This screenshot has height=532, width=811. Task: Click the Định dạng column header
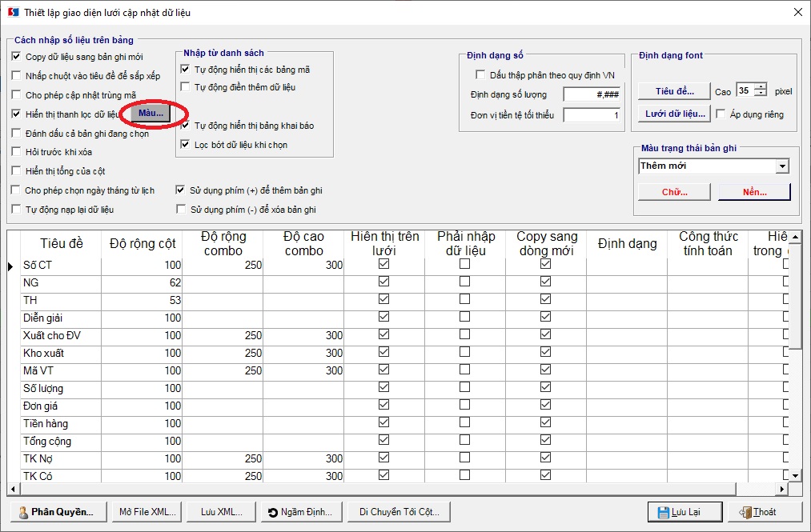click(627, 243)
